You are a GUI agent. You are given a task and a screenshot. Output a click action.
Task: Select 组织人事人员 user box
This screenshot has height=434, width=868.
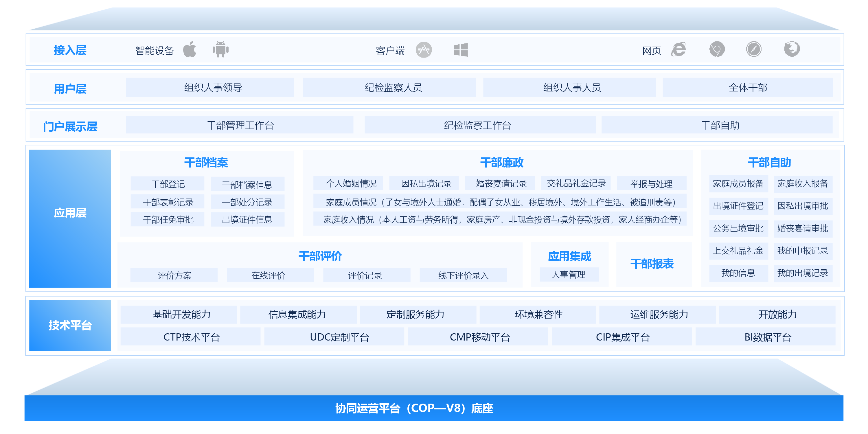click(569, 88)
